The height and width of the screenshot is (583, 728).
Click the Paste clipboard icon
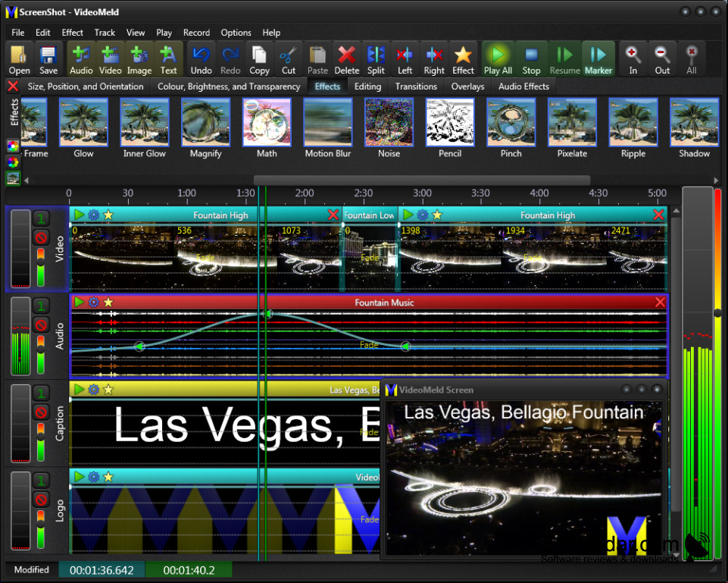click(317, 59)
